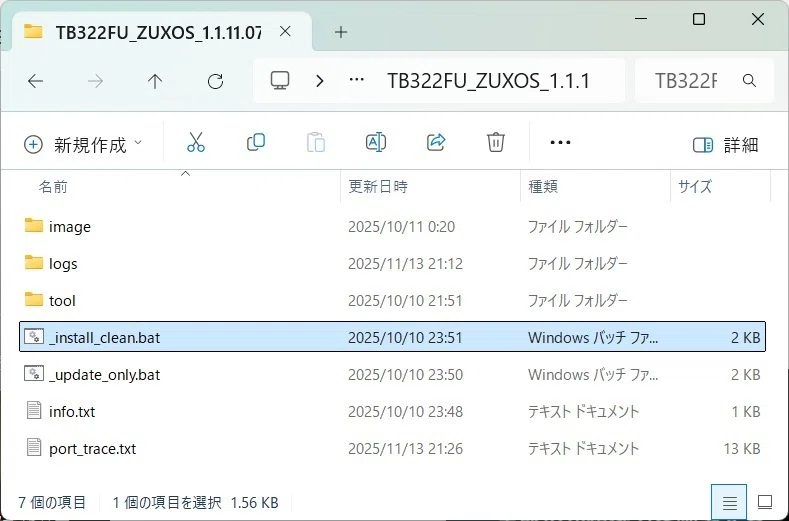Minimize the Explorer window
789x521 pixels.
pyautogui.click(x=641, y=19)
